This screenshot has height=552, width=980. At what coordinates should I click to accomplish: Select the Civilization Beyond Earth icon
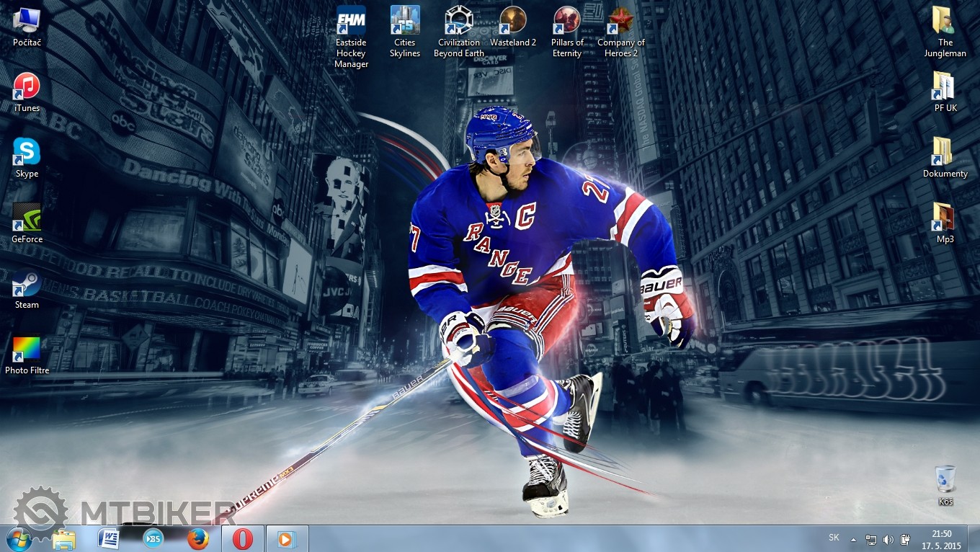[458, 21]
